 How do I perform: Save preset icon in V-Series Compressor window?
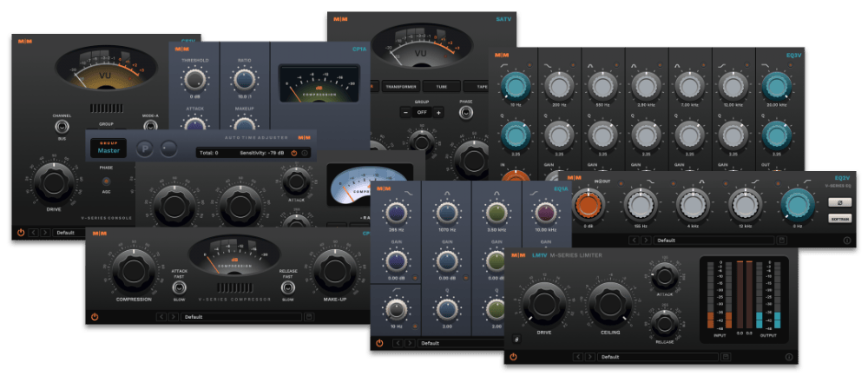309,317
